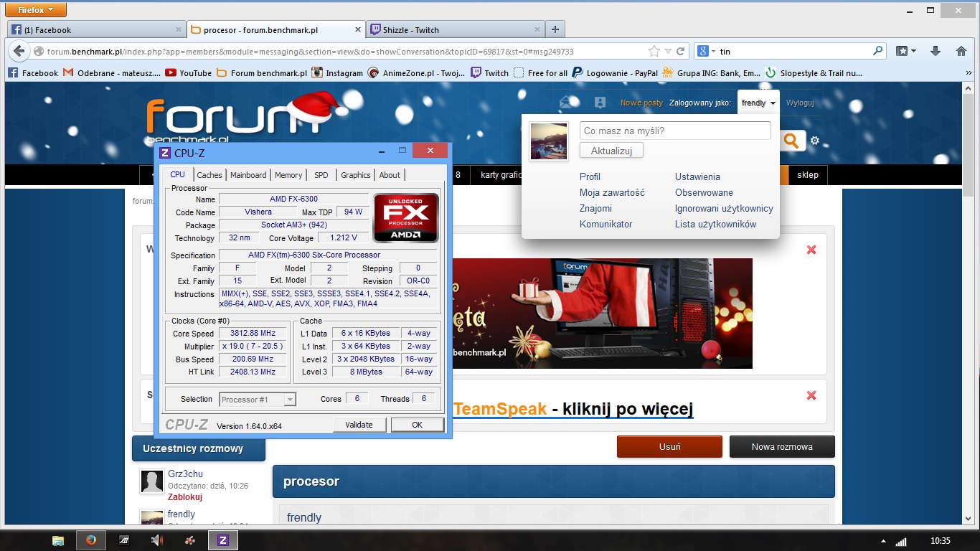Open the Slopestyle & Trail bookmark
980x551 pixels.
tap(814, 73)
